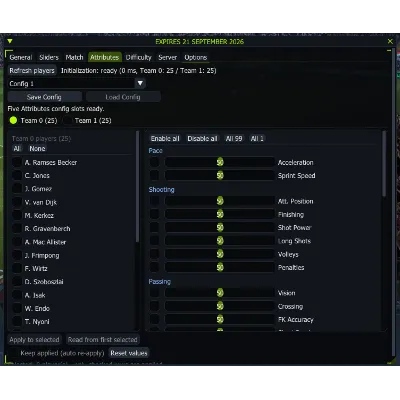This screenshot has width=400, height=400.
Task: Check A. Ramses Becker player checkbox
Action: pyautogui.click(x=17, y=162)
